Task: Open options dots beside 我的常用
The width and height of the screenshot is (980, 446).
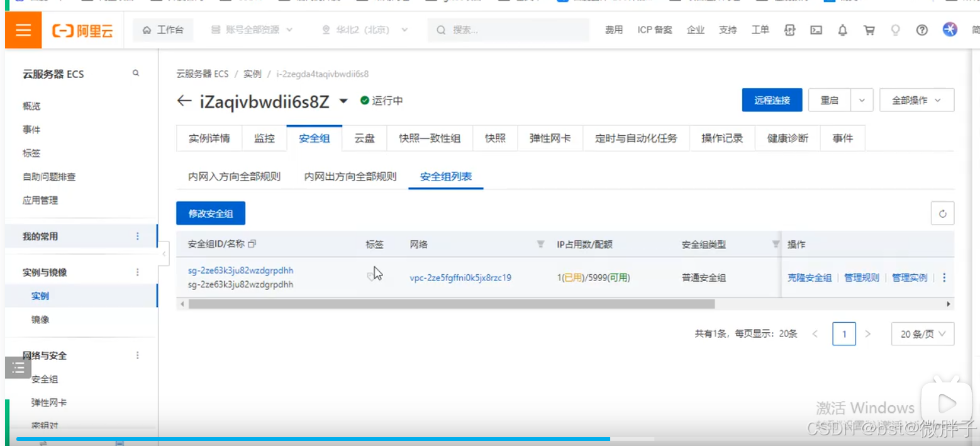Action: [138, 236]
